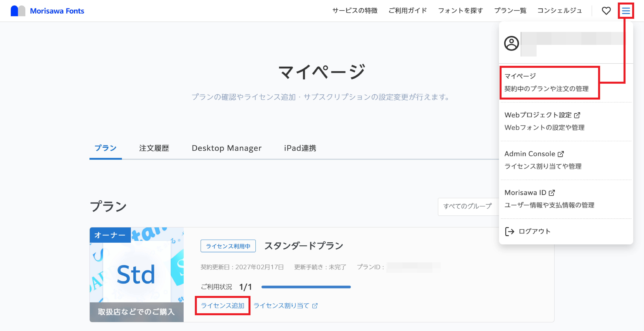Open サービスの特徴 in the top navigation
Viewport: 644px width, 331px height.
click(x=355, y=11)
